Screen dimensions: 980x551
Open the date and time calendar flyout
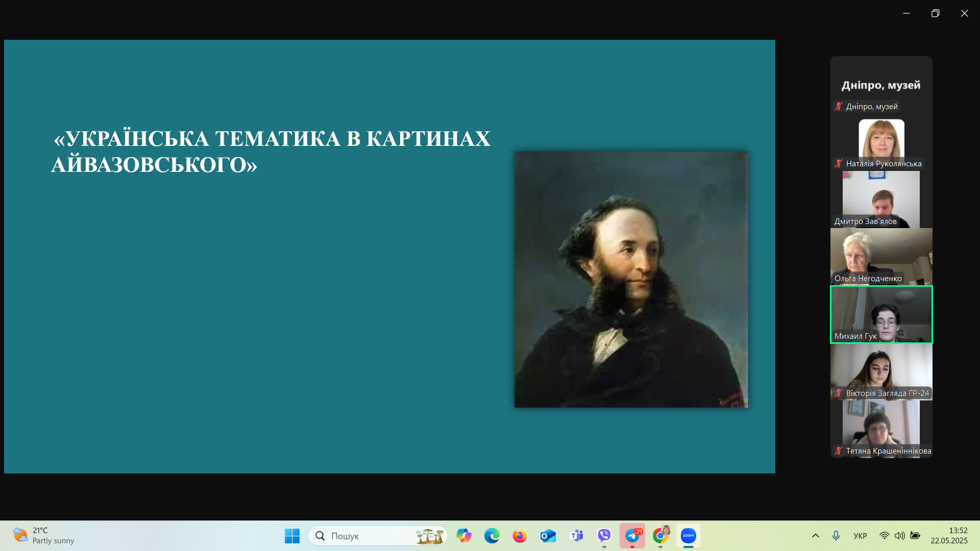(x=948, y=536)
